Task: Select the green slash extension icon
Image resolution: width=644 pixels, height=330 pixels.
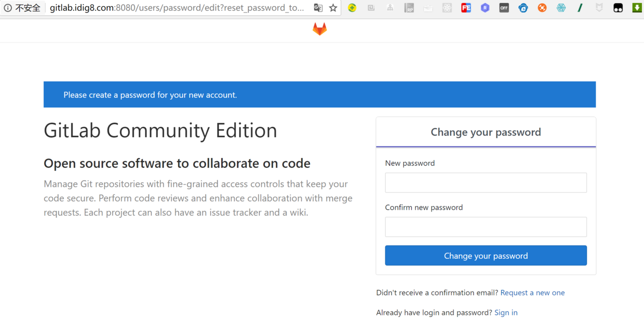Action: 580,8
